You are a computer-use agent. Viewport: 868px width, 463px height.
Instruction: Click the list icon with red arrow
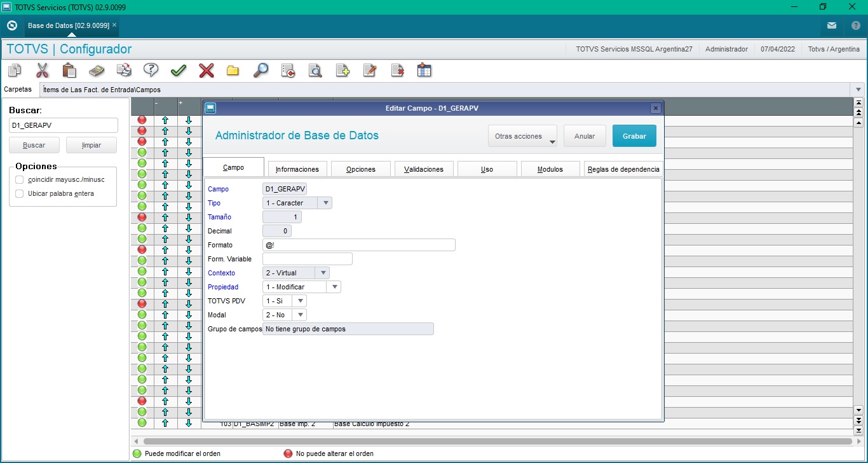288,70
